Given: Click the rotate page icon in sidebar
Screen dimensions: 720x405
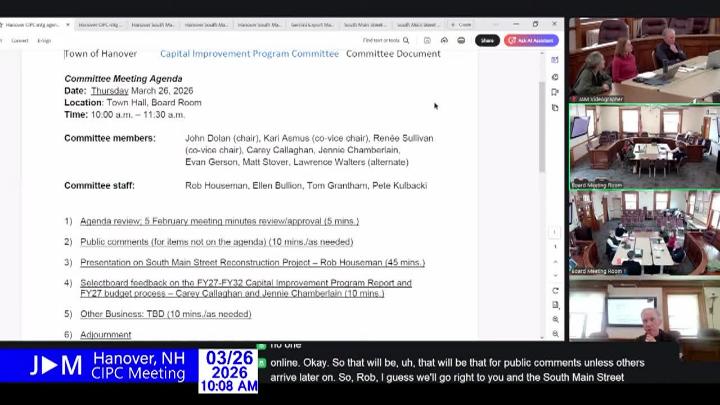Looking at the screenshot, I should click(556, 291).
